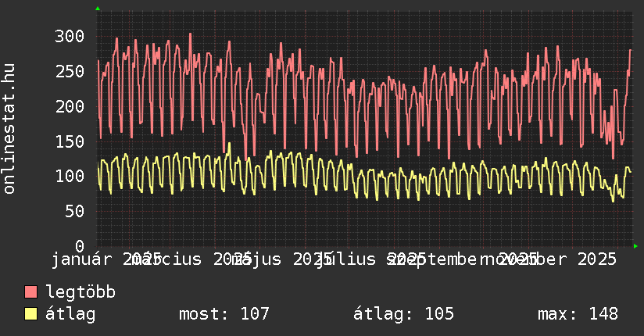Open the onlinestat.hu vertical watermark link

10,129
